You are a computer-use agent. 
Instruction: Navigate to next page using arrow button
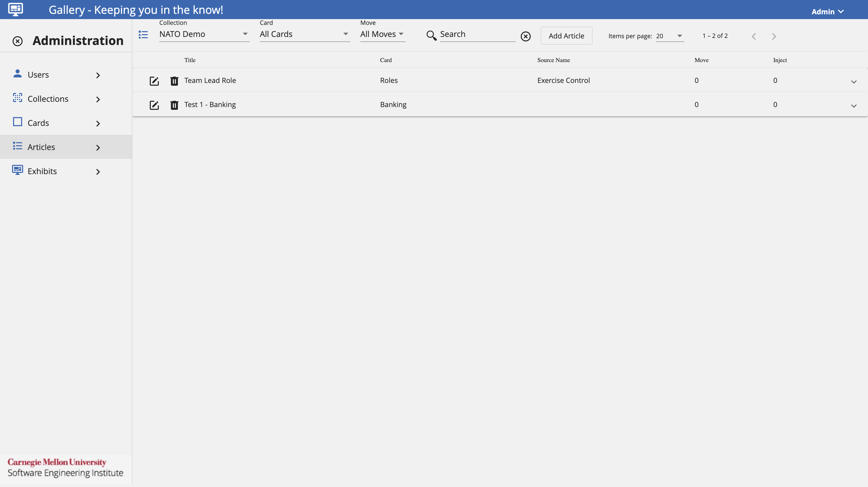(x=774, y=36)
